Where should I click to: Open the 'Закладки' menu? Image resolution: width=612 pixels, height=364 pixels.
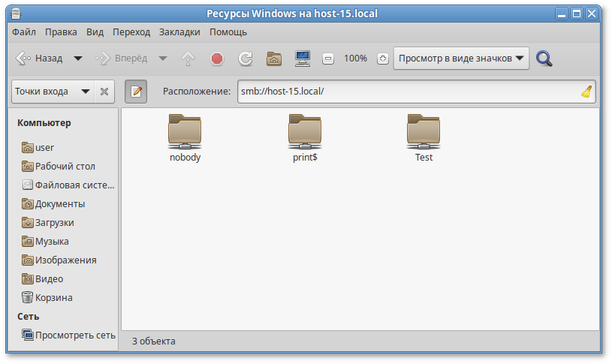pyautogui.click(x=179, y=32)
